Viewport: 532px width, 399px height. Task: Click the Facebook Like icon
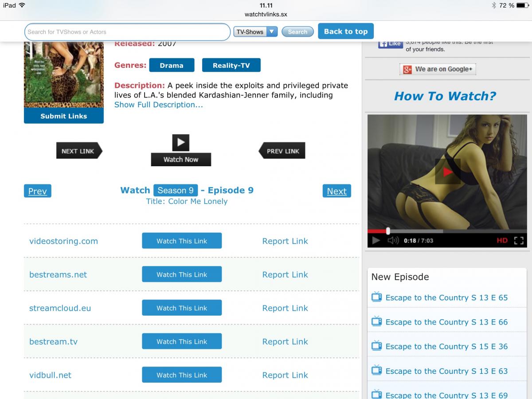(x=390, y=44)
